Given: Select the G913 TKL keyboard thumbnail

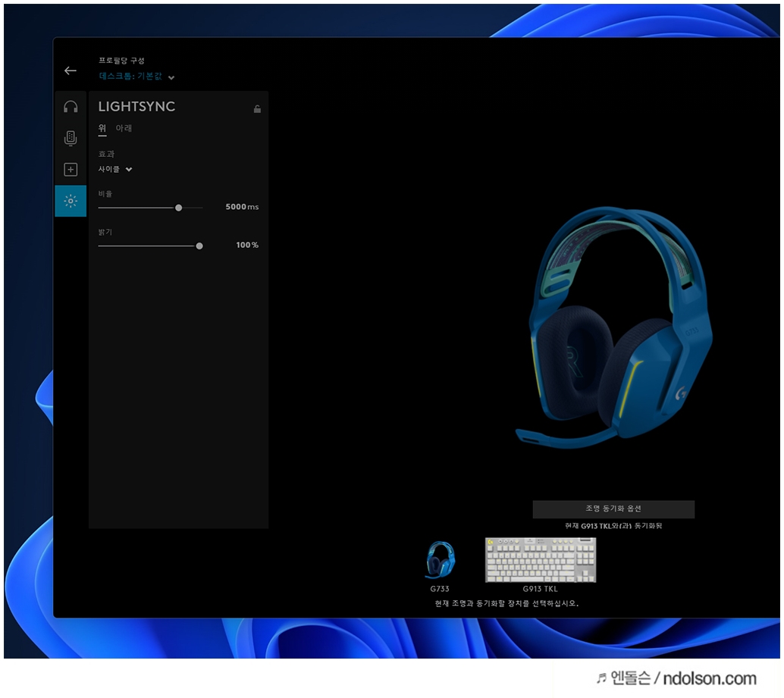Looking at the screenshot, I should [x=541, y=560].
